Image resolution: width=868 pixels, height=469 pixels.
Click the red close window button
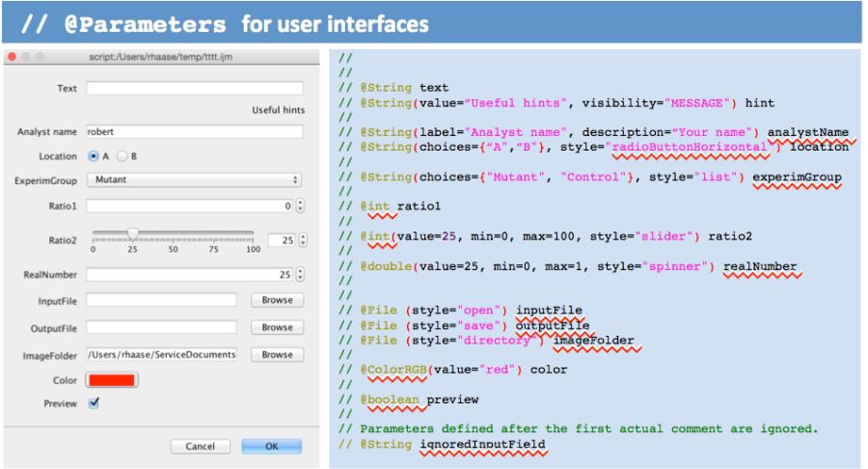(11, 57)
